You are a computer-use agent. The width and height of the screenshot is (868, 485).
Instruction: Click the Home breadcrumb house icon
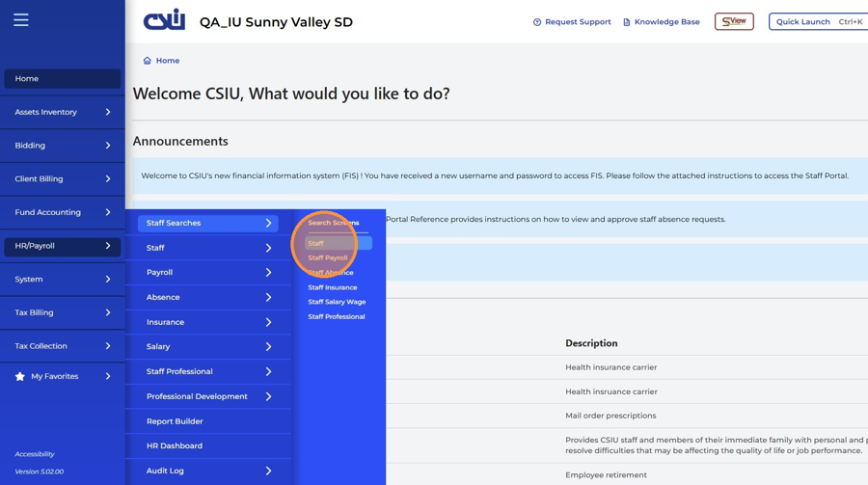[148, 61]
